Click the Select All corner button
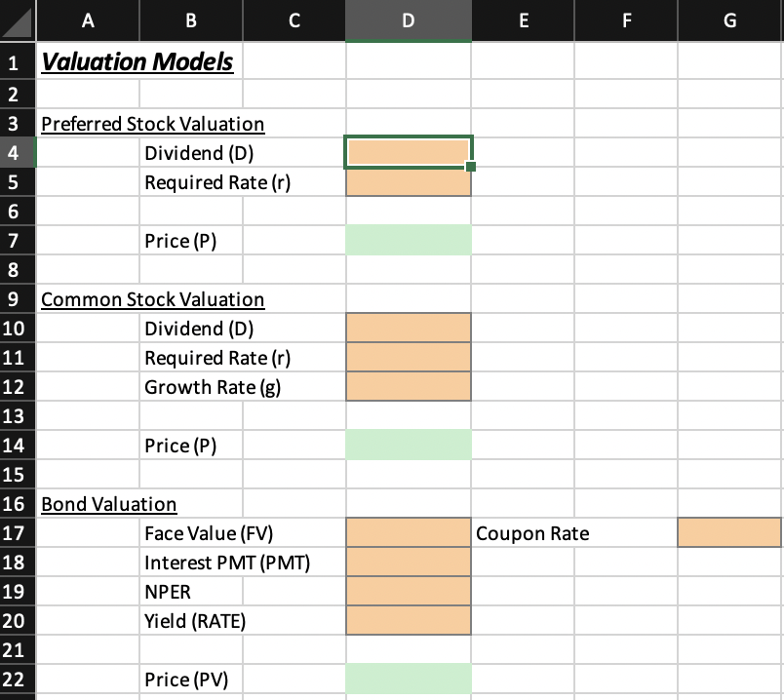 (x=16, y=20)
